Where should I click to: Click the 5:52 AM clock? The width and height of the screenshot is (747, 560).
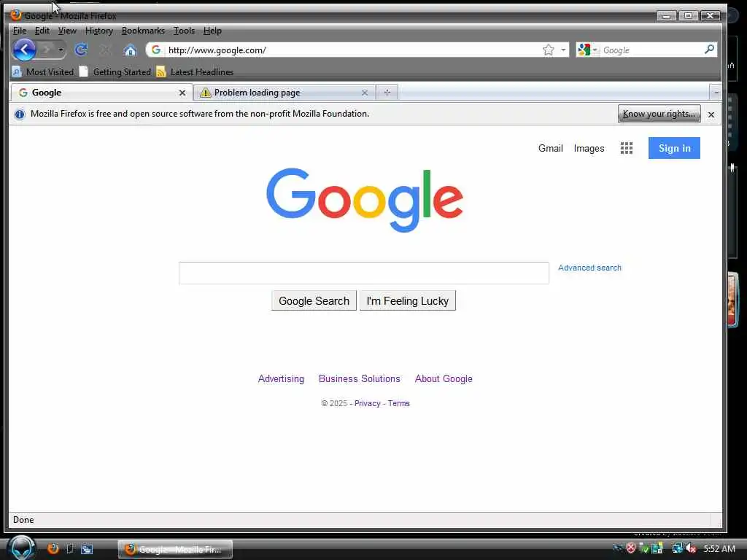(x=719, y=548)
